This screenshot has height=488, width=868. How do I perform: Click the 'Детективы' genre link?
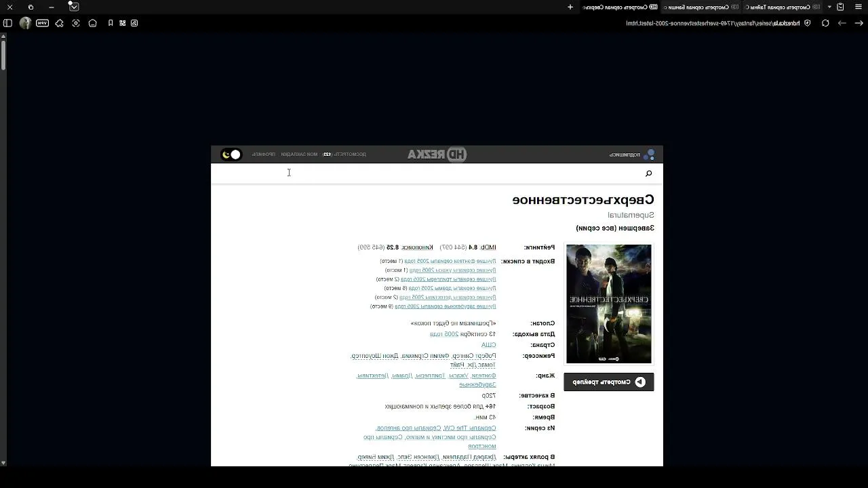click(x=372, y=375)
